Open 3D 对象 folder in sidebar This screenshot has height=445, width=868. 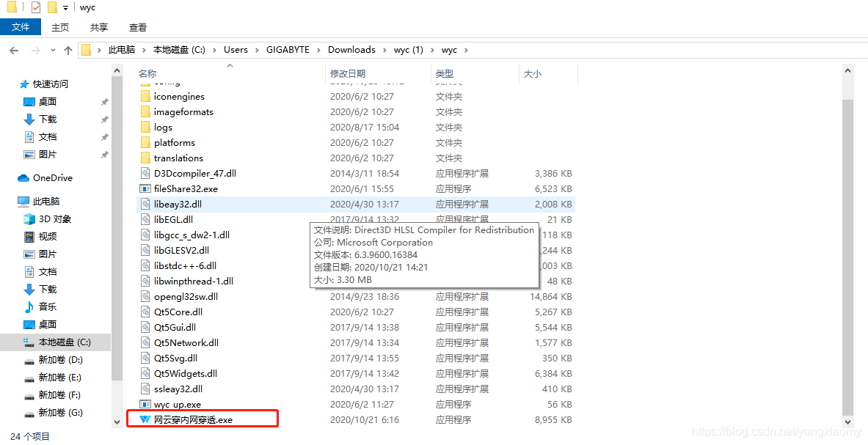tap(55, 219)
